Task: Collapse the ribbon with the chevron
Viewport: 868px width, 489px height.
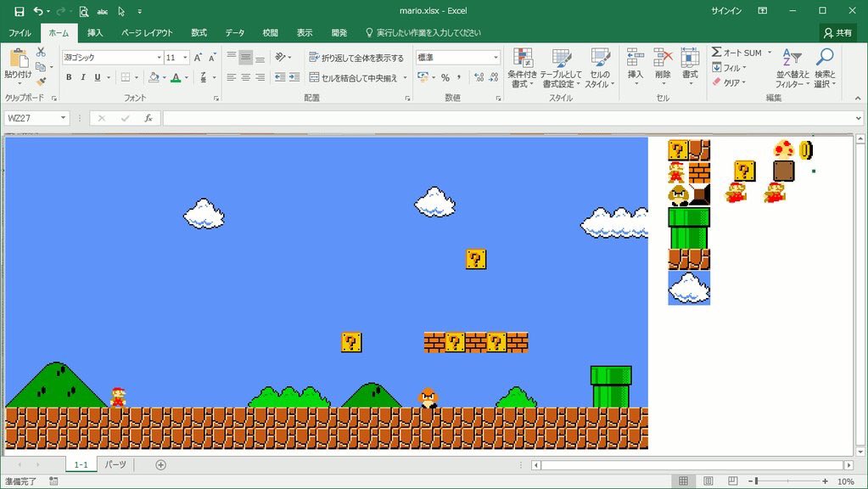Action: tap(858, 98)
